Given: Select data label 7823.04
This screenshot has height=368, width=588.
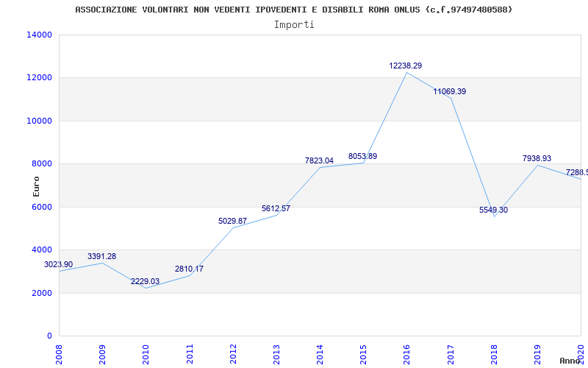Looking at the screenshot, I should pyautogui.click(x=319, y=160).
